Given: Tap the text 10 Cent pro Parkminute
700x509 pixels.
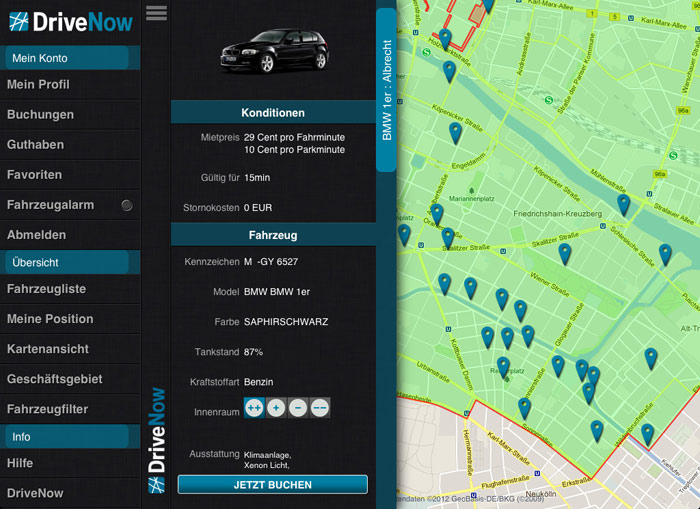Looking at the screenshot, I should (x=294, y=150).
